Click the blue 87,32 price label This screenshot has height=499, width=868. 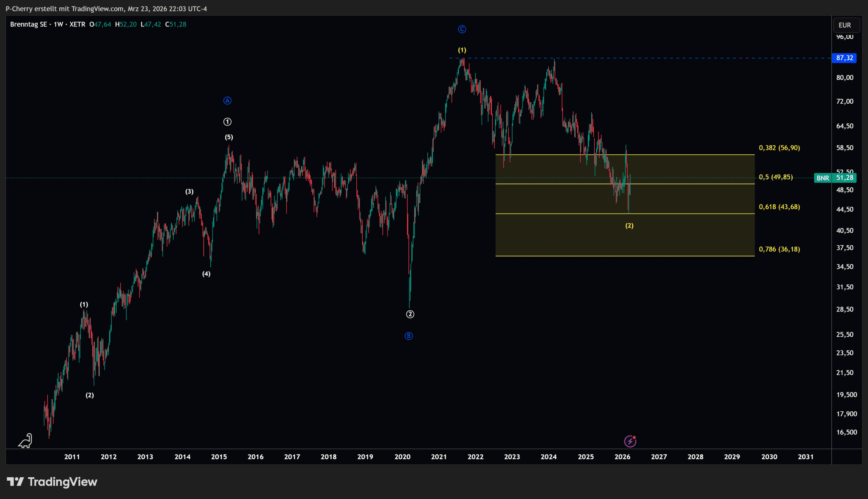pos(844,58)
